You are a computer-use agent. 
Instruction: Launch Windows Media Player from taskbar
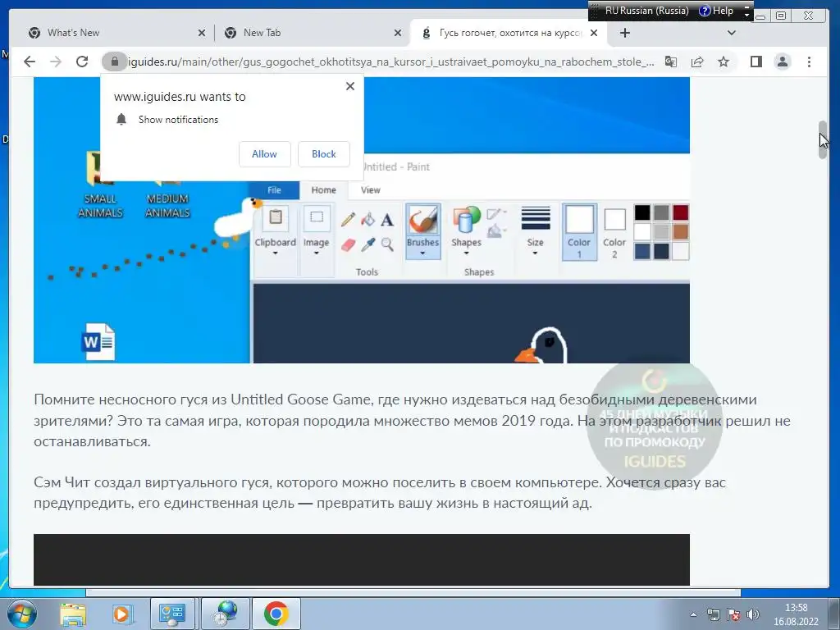[121, 614]
